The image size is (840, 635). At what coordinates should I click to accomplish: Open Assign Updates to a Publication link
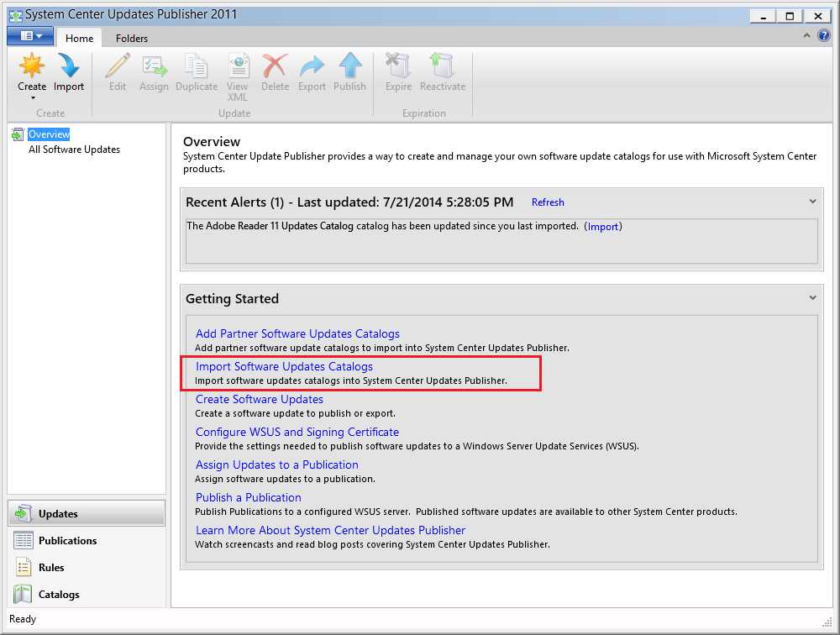[277, 464]
